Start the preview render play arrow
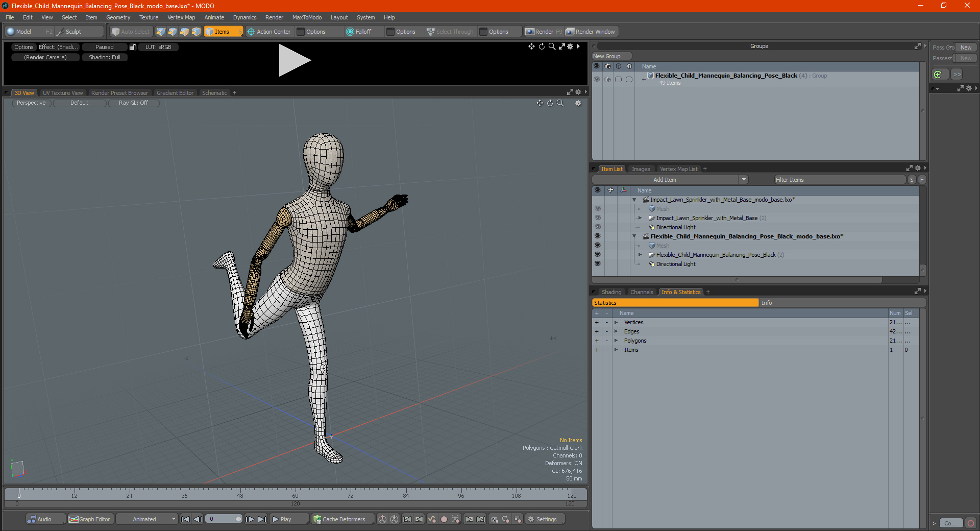The width and height of the screenshot is (980, 531). click(295, 60)
